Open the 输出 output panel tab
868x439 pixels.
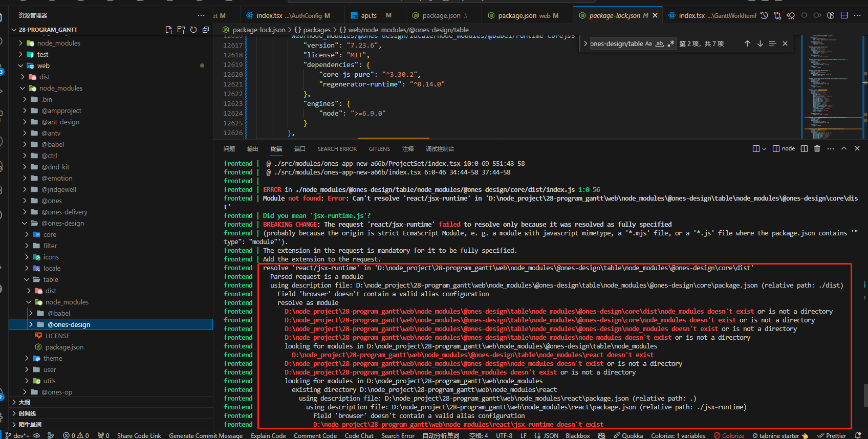[x=253, y=149]
